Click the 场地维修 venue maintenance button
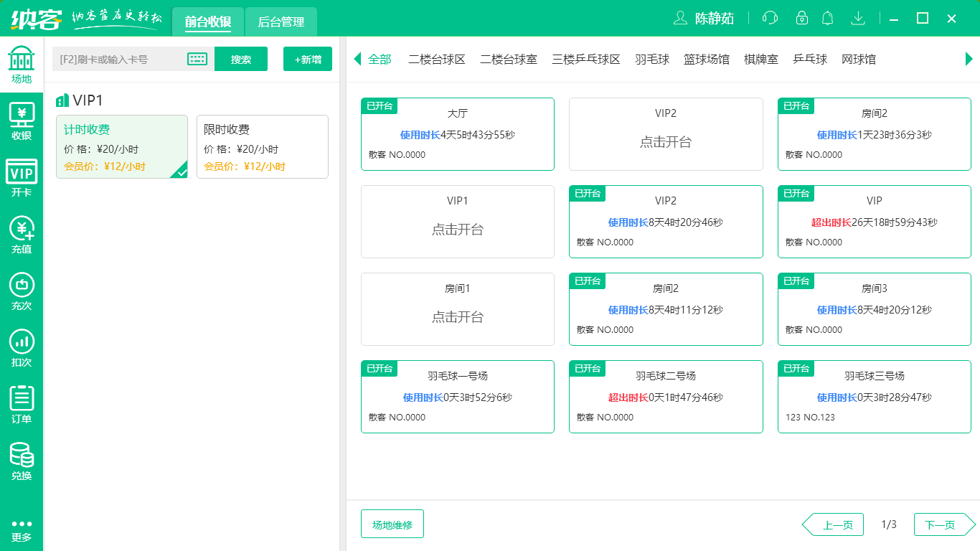This screenshot has width=980, height=551. tap(392, 524)
